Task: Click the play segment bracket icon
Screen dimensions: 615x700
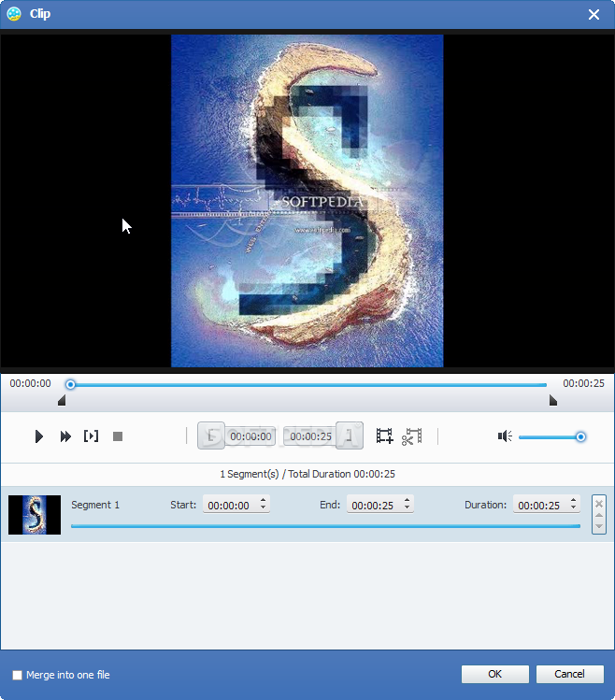Action: click(x=91, y=436)
